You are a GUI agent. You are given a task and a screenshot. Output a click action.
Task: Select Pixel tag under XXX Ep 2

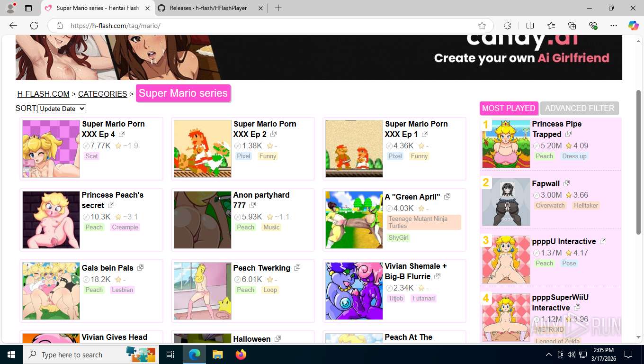[244, 156]
